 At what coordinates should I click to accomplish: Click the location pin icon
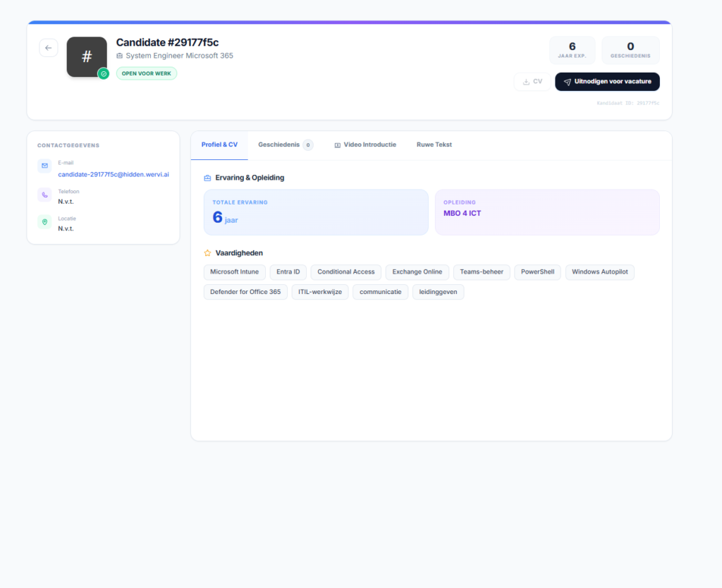tap(44, 222)
